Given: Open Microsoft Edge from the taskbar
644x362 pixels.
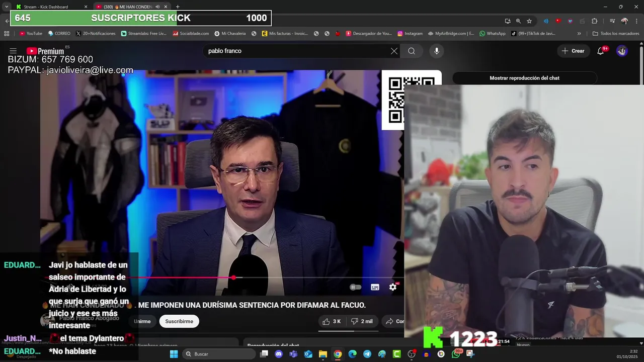Looking at the screenshot, I should (352, 354).
